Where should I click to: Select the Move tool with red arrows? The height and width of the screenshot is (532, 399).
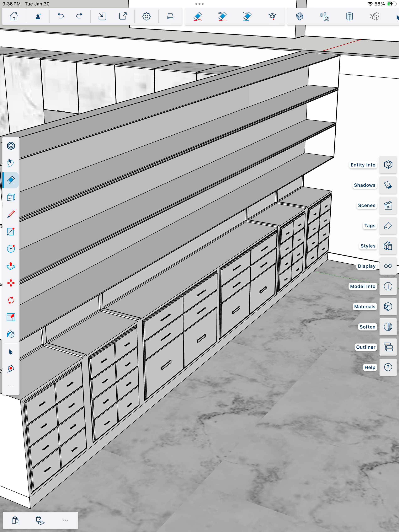tap(11, 283)
